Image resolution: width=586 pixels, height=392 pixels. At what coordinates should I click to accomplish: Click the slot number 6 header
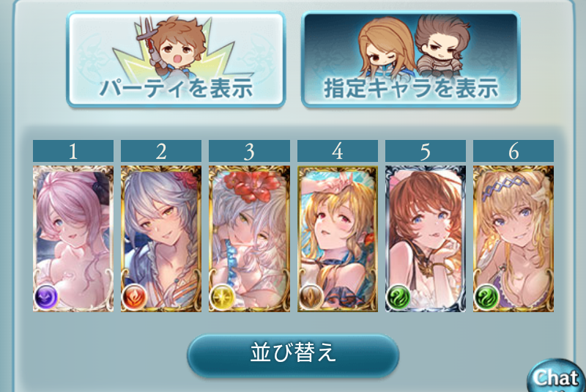click(x=513, y=151)
